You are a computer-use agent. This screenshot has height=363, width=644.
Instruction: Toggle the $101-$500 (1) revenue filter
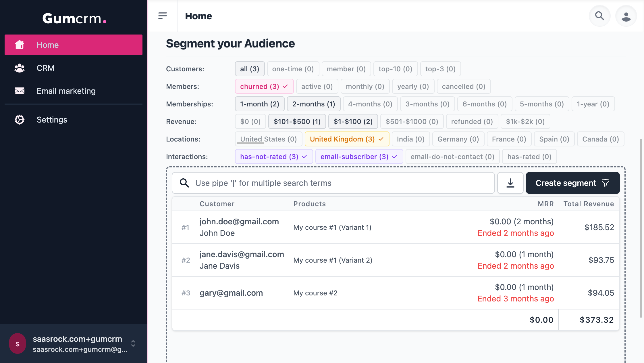pyautogui.click(x=297, y=121)
